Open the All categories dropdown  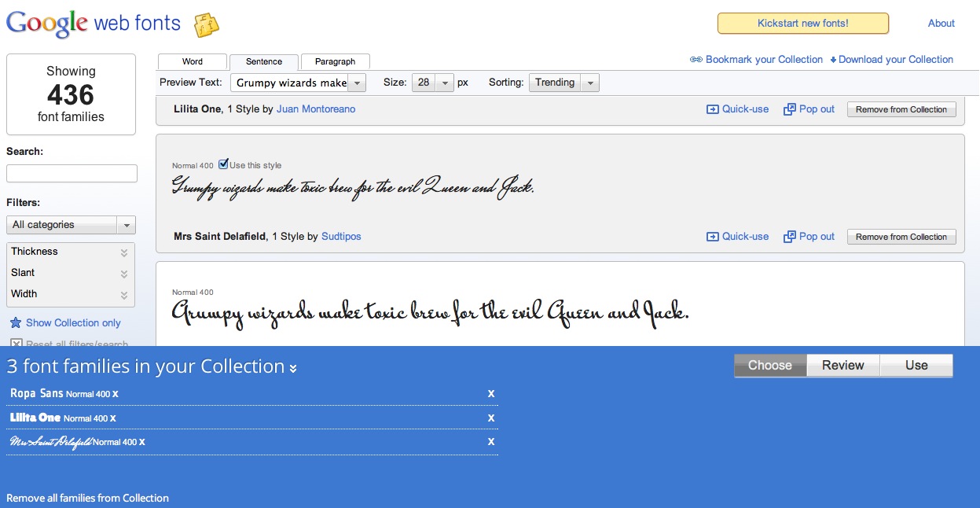71,225
